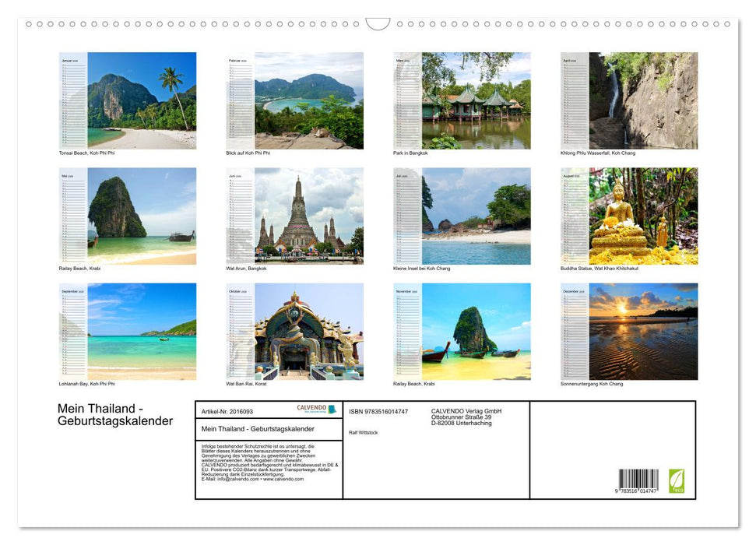The image size is (756, 545).
Task: Open the Buddha Statue photo
Action: (629, 216)
